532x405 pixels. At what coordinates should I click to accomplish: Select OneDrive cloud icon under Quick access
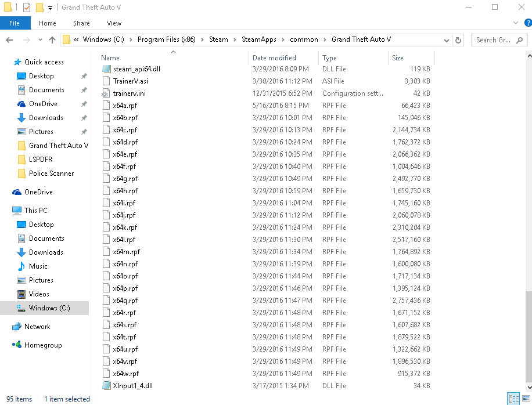(x=21, y=104)
